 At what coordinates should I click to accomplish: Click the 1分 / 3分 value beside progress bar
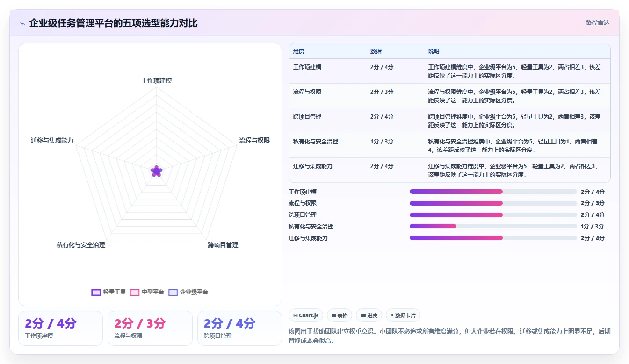click(592, 227)
